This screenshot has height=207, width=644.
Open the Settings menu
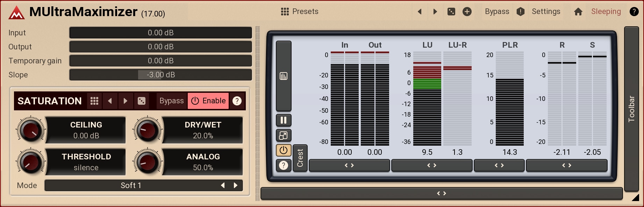pyautogui.click(x=546, y=12)
